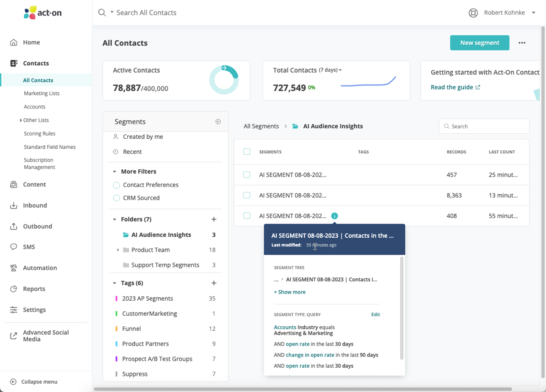
Task: Click the segments Search input field
Action: pyautogui.click(x=484, y=126)
